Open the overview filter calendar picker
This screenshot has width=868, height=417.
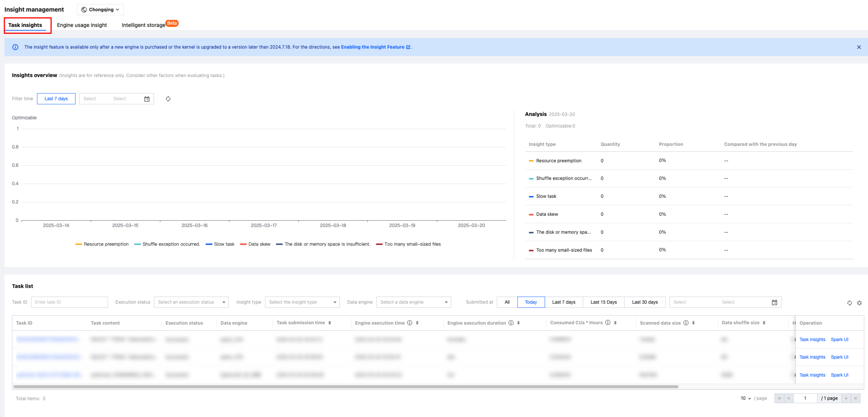point(147,99)
